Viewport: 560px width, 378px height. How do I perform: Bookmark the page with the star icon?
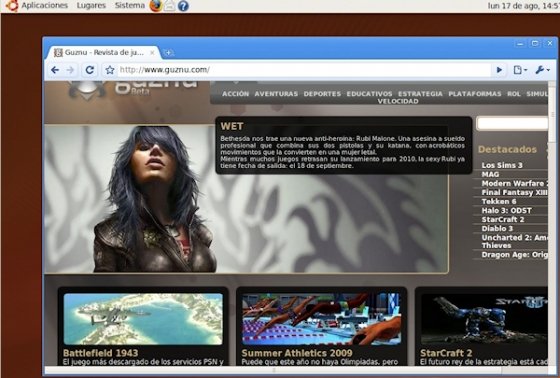tap(110, 70)
